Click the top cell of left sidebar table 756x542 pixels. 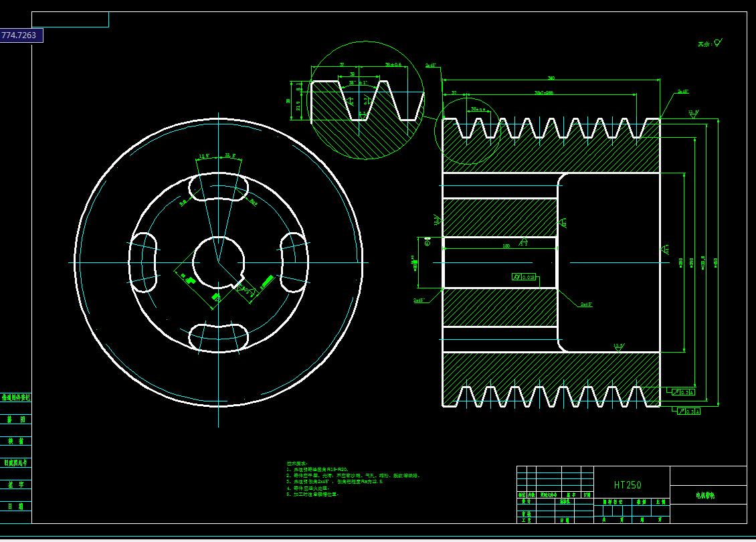16,398
